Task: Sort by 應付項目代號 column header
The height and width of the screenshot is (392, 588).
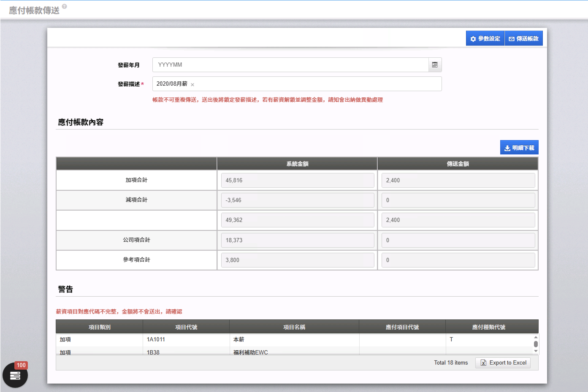Action: [x=402, y=327]
